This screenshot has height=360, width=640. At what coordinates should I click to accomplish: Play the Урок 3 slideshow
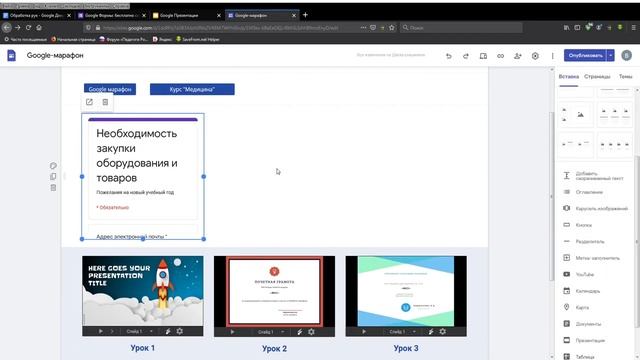pos(364,331)
